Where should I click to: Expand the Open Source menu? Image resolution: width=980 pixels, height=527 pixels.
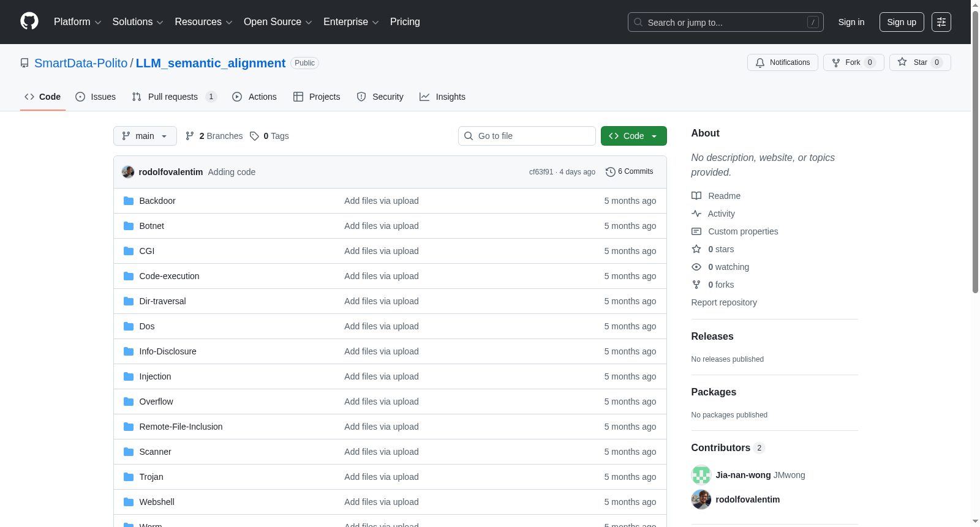[278, 22]
